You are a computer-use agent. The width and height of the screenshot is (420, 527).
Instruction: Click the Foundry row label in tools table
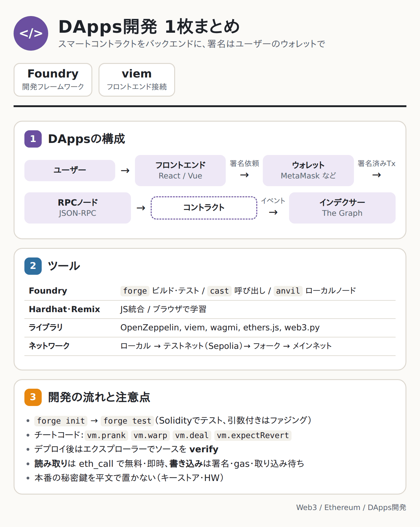point(48,291)
